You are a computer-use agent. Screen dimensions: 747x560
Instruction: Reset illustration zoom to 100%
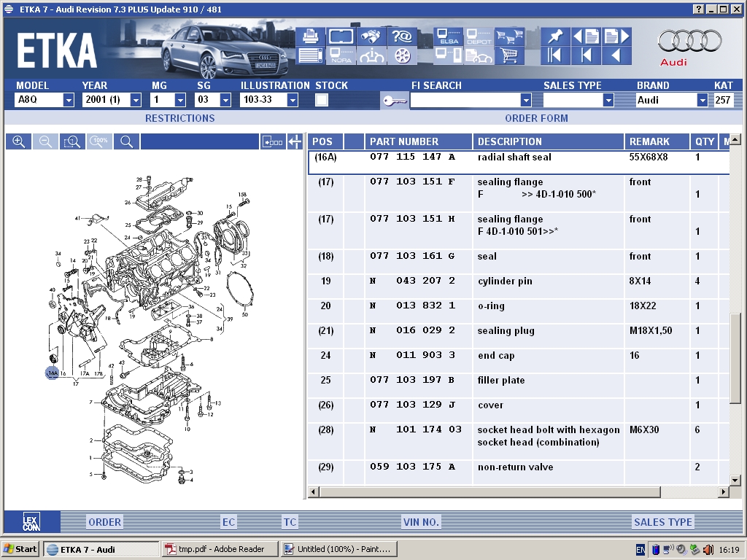click(99, 141)
